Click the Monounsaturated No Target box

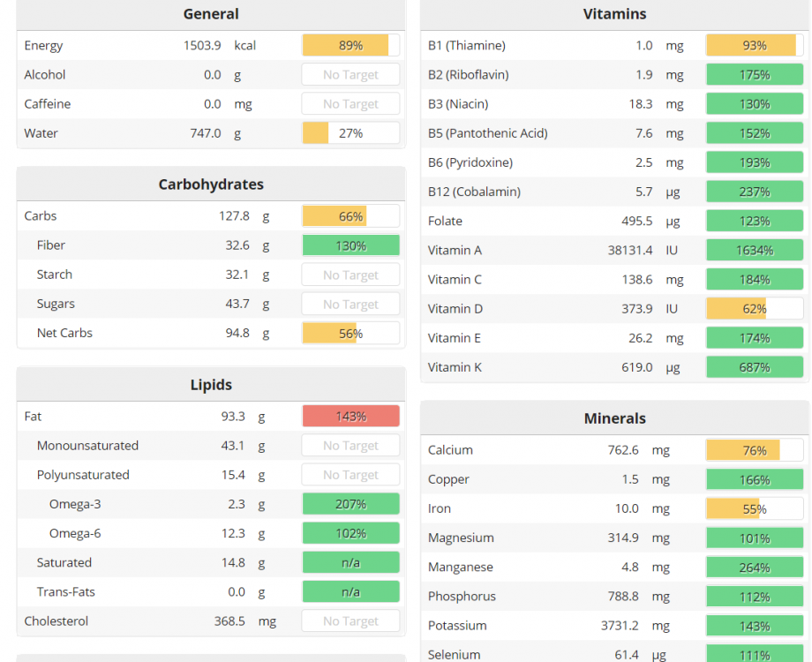point(350,446)
